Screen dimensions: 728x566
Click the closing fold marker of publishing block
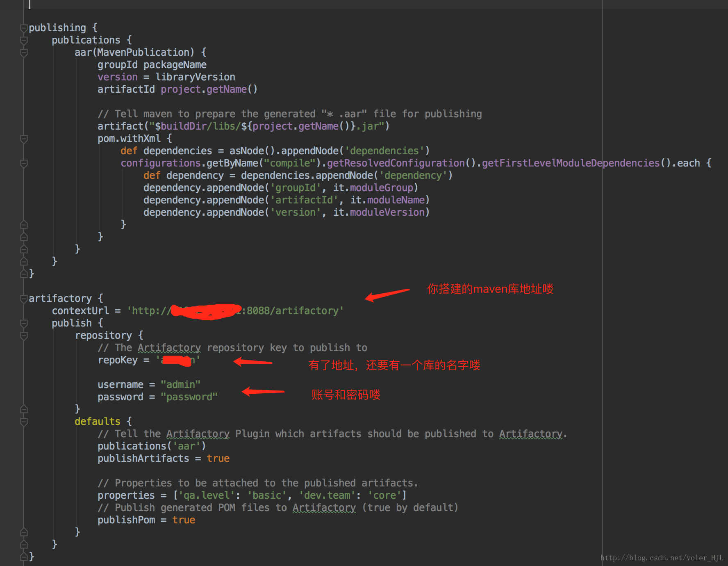coord(24,274)
